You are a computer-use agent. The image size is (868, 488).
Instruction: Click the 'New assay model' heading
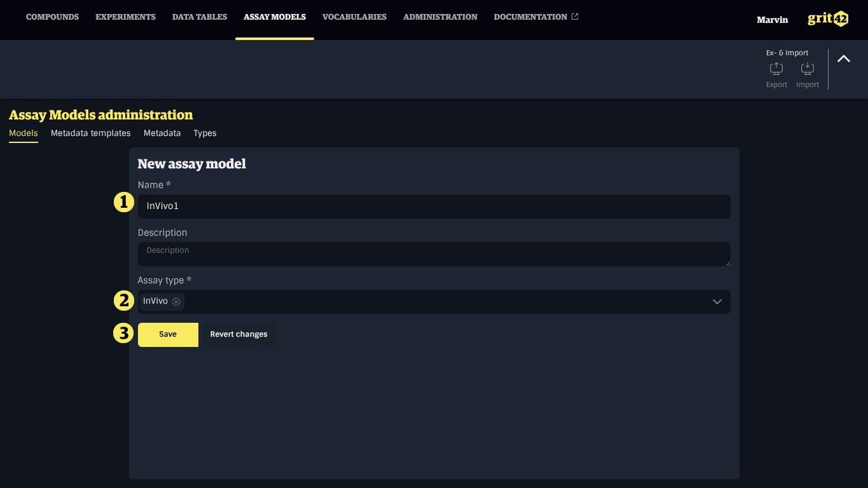(x=191, y=164)
